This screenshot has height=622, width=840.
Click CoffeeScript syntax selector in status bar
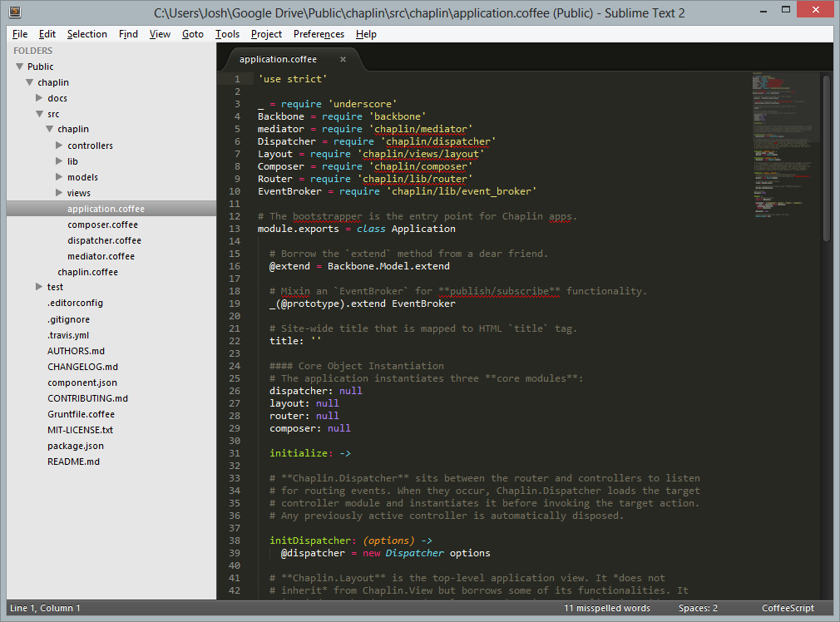click(x=788, y=608)
